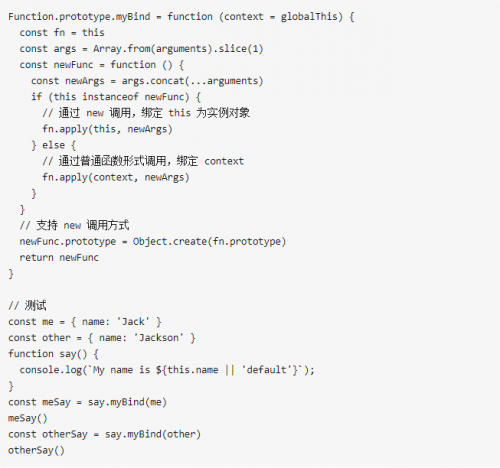Click the say.myBind(me) call
The image size is (500, 468).
(127, 402)
